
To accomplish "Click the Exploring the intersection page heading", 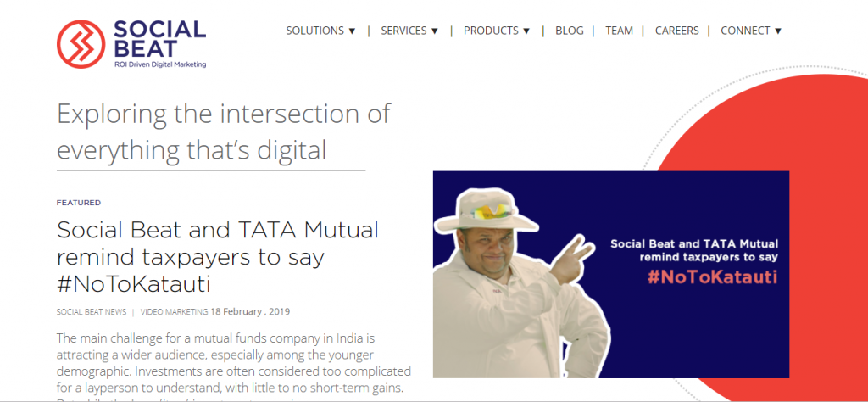I will coord(223,131).
